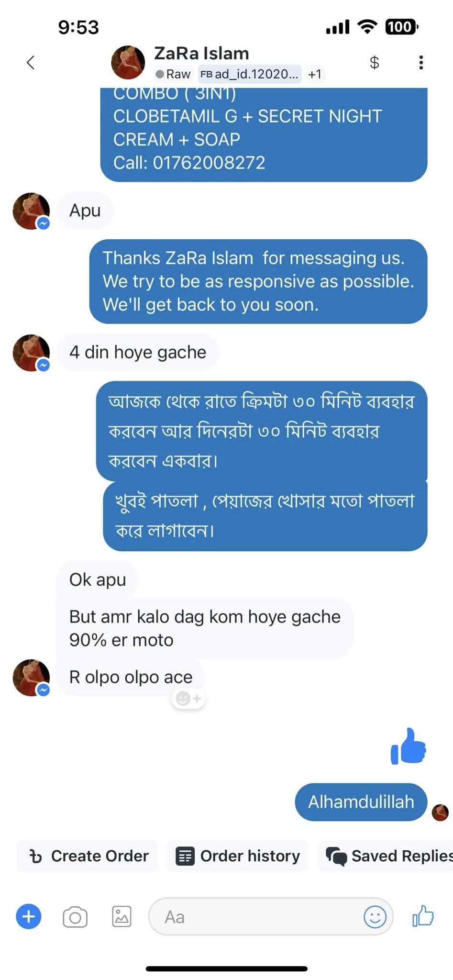This screenshot has width=453, height=980.
Task: Open the FB ad_id tag
Action: pos(249,74)
